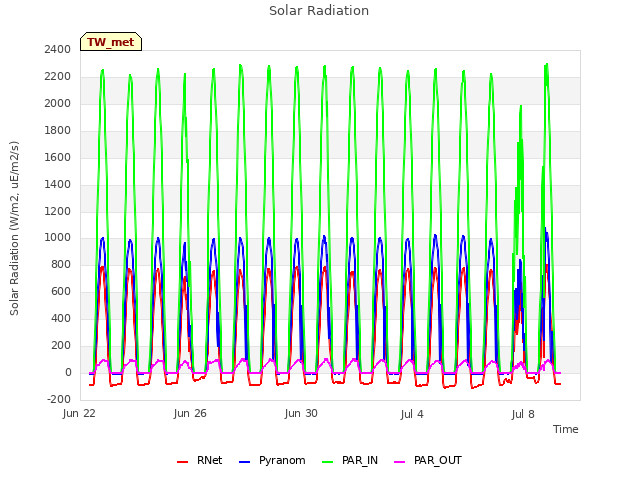This screenshot has height=480, width=640.
Task: Click the Jun 22 x-axis label
Action: 79,413
